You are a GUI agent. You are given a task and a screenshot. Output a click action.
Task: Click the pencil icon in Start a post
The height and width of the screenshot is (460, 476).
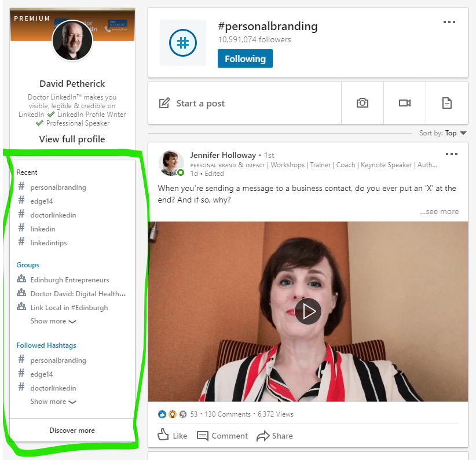pos(164,103)
